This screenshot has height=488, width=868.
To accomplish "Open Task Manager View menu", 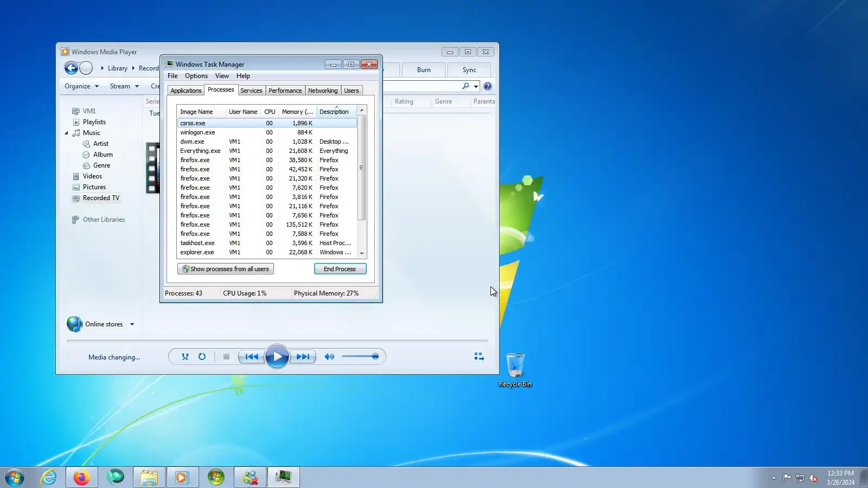I will coord(222,76).
